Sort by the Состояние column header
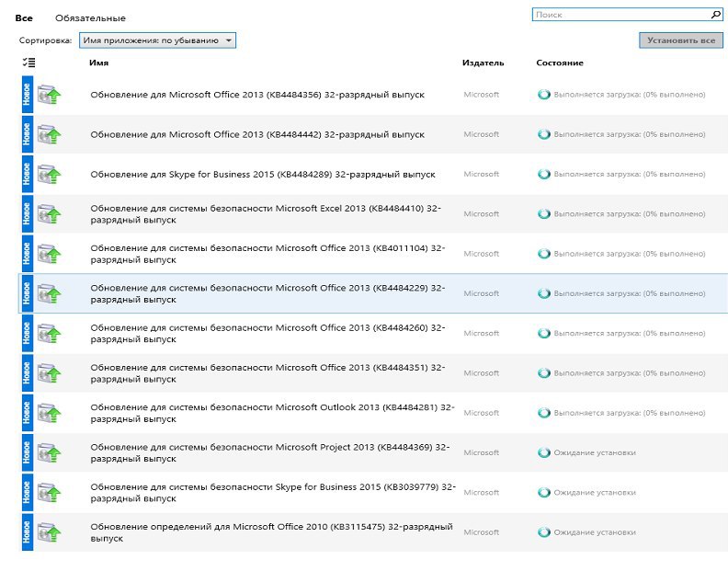 tap(560, 63)
